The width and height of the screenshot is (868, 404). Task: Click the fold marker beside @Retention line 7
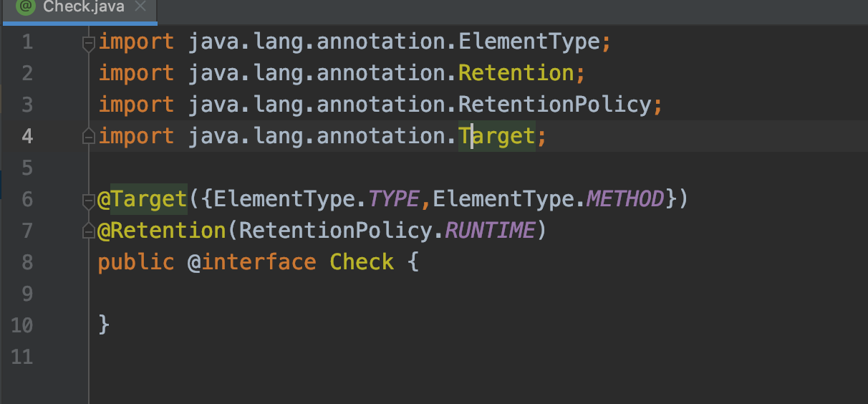(89, 231)
